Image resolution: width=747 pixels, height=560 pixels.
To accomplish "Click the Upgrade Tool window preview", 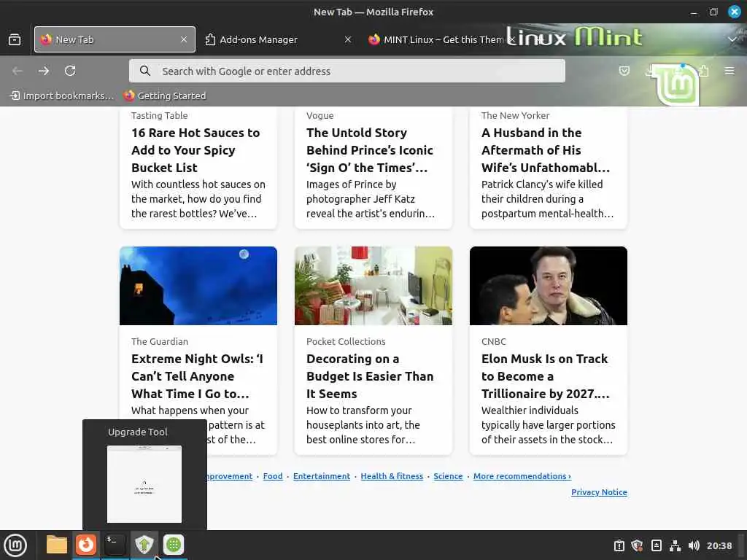I will click(144, 484).
